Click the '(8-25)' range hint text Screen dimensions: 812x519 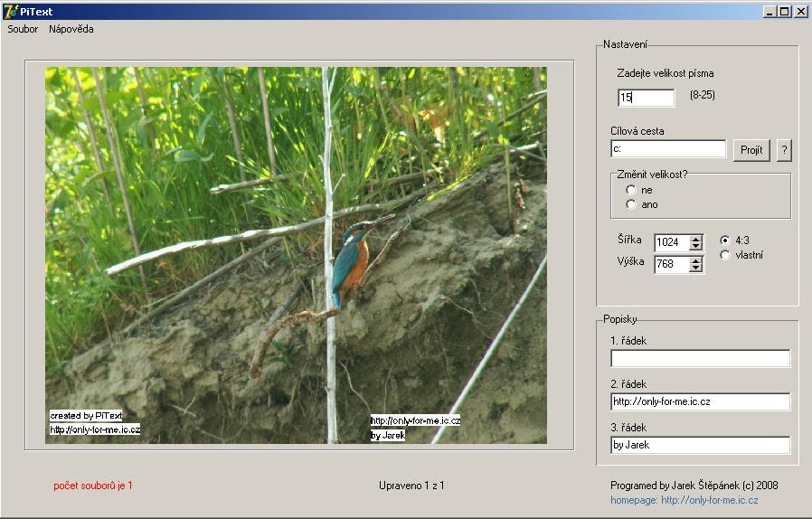click(x=703, y=95)
